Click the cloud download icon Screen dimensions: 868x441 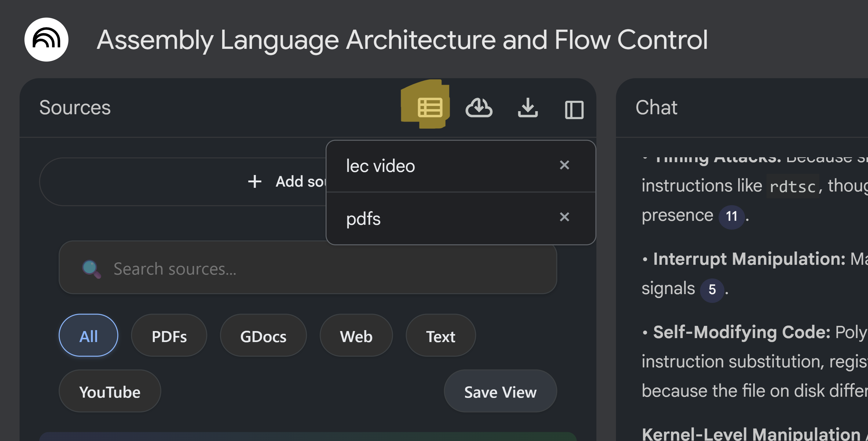coord(479,108)
